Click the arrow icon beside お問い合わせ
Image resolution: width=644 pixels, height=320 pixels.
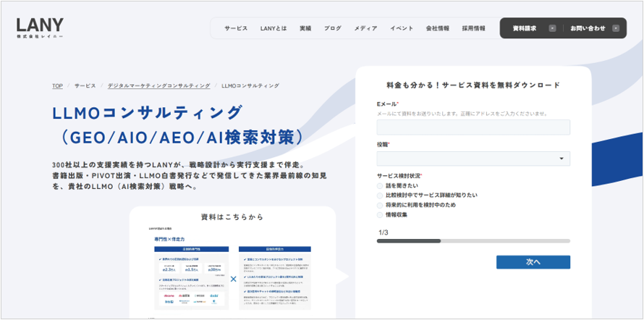615,28
